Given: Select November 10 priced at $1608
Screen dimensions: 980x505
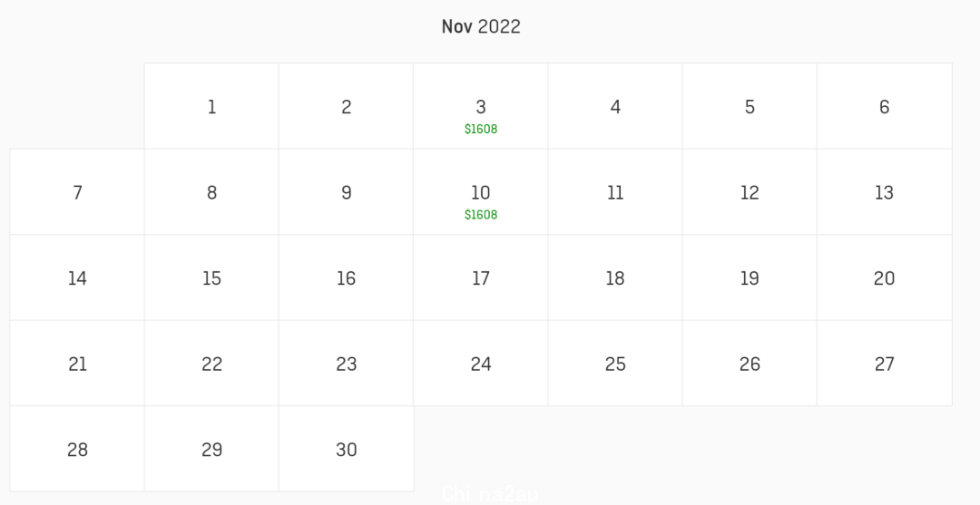Looking at the screenshot, I should pyautogui.click(x=481, y=191).
